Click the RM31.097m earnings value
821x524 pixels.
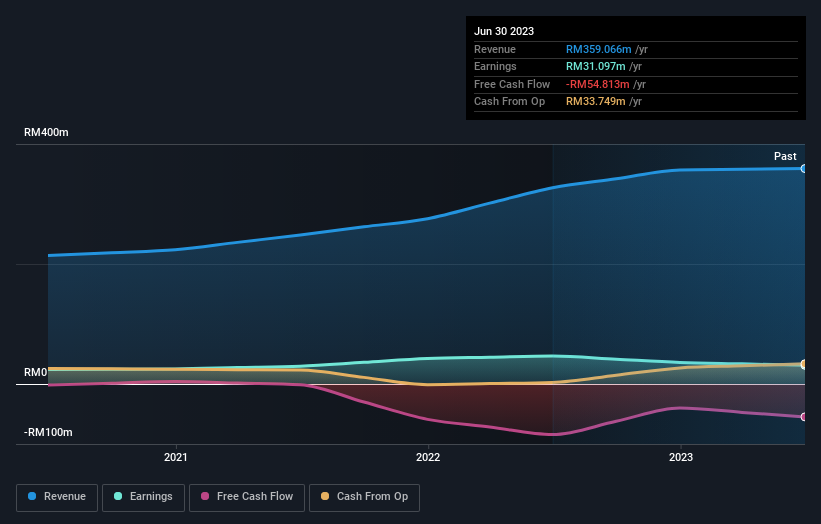pyautogui.click(x=595, y=66)
